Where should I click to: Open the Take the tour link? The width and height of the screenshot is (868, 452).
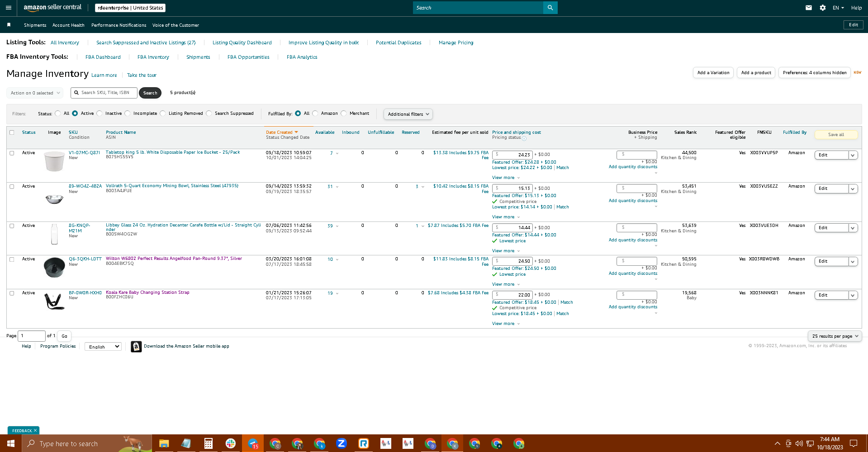click(142, 75)
